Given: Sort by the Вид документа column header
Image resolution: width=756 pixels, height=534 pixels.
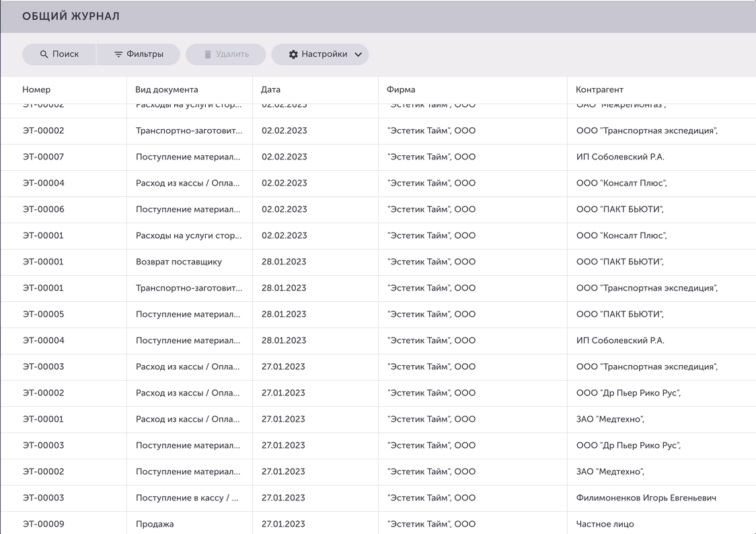Looking at the screenshot, I should tap(166, 89).
